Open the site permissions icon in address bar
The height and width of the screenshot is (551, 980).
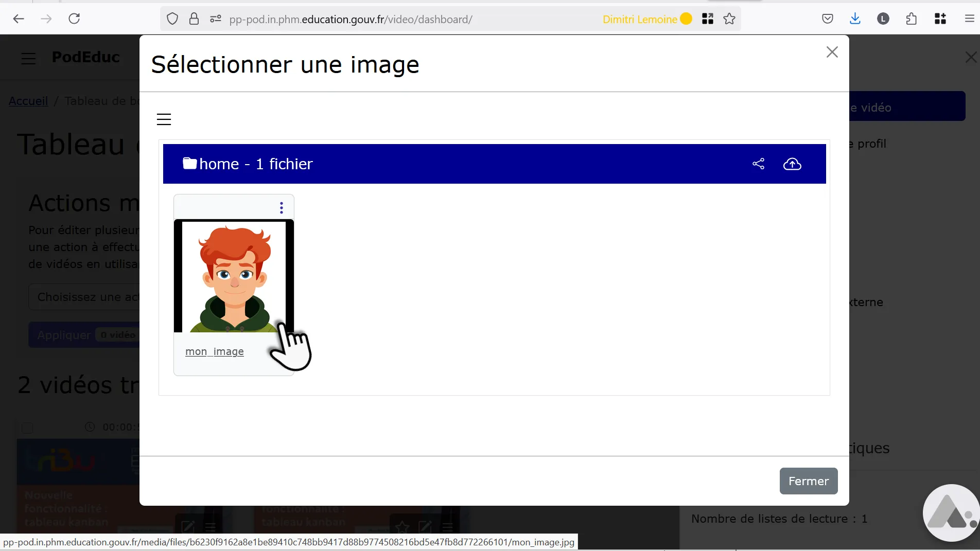click(216, 19)
